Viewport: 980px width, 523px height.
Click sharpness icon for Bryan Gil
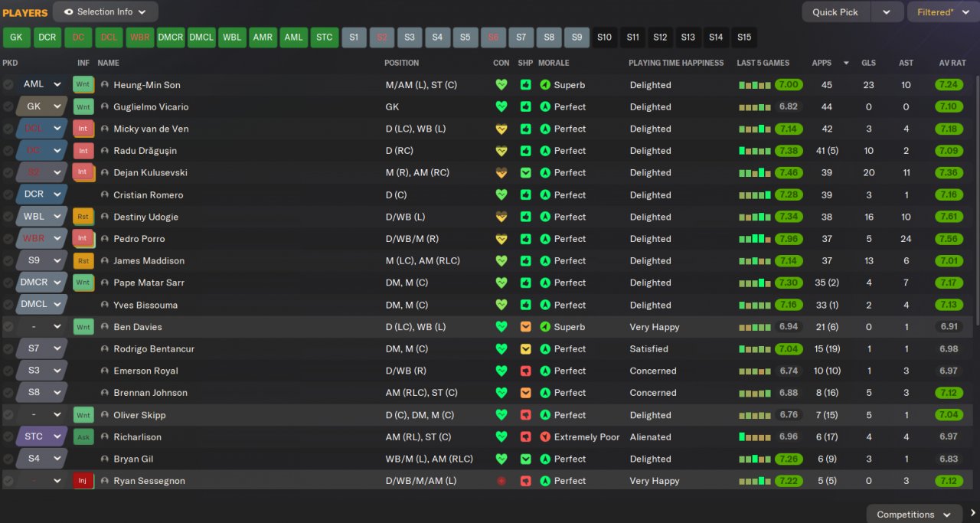click(525, 459)
